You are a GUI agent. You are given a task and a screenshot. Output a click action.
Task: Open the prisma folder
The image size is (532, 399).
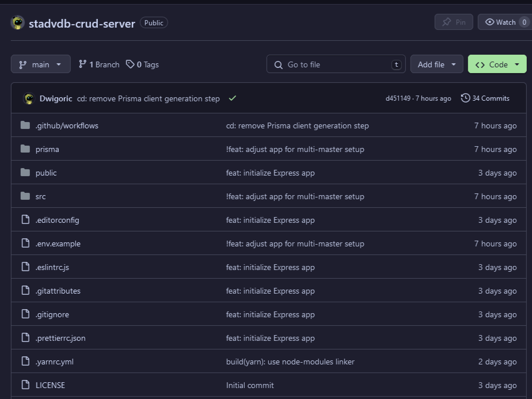click(47, 149)
